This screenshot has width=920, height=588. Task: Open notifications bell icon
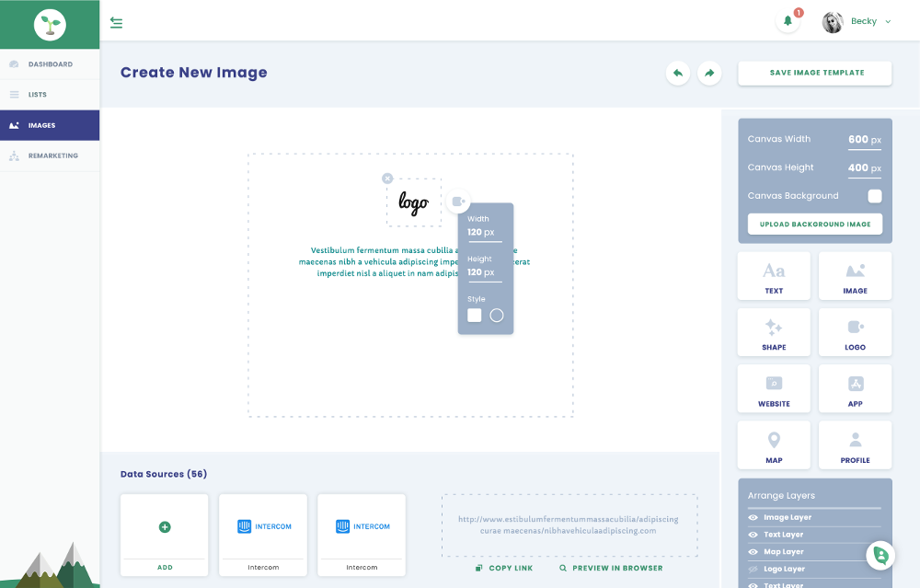(788, 21)
